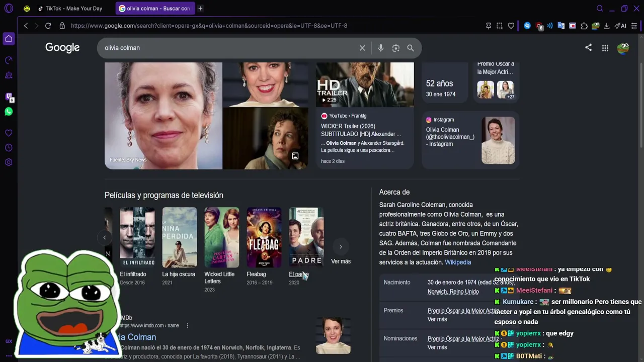Screen dimensions: 644x362
Task: View all images via gallery icon
Action: pyautogui.click(x=295, y=156)
